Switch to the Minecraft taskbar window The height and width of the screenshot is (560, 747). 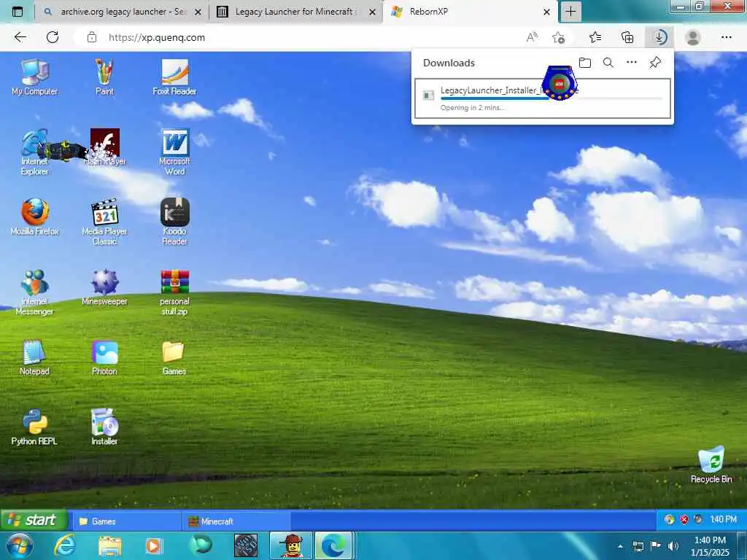[236, 521]
